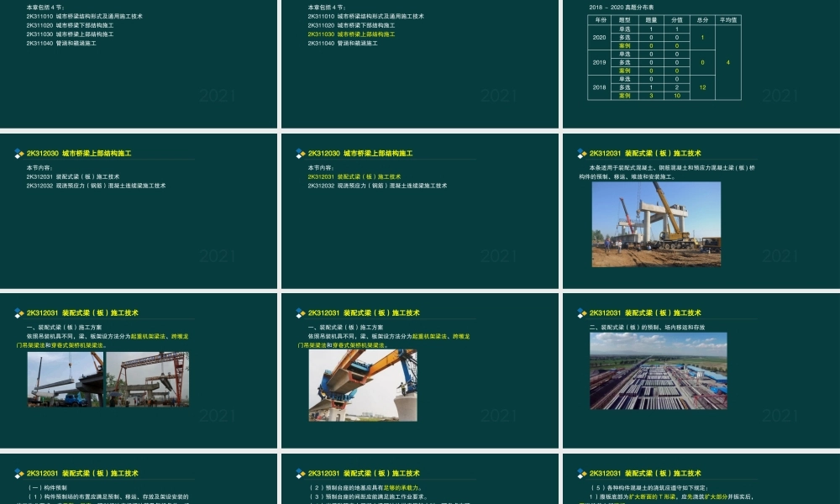Click the 二、装配式梁（板）的预制、场内移运和存放 heading
Viewport: 840px width, 504px height.
(647, 327)
